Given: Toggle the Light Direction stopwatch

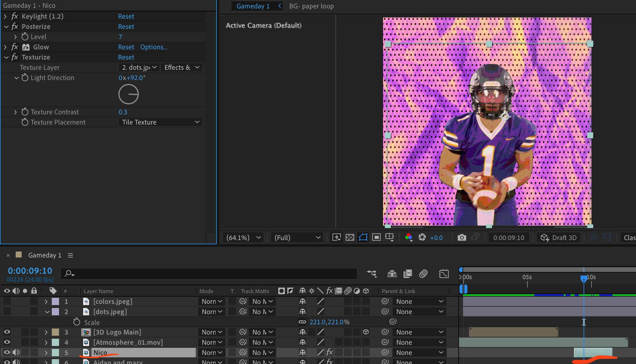Looking at the screenshot, I should coord(25,78).
